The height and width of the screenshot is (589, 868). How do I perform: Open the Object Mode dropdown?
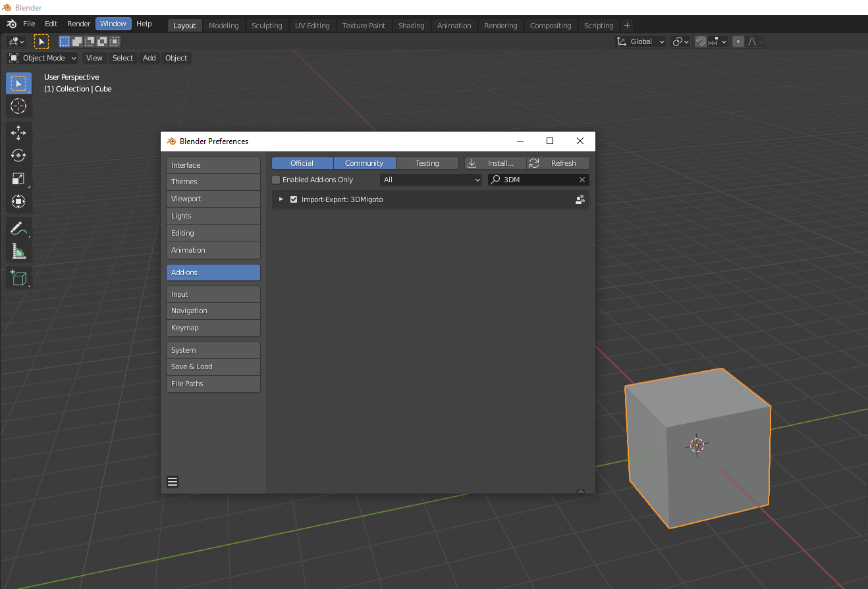(x=43, y=58)
